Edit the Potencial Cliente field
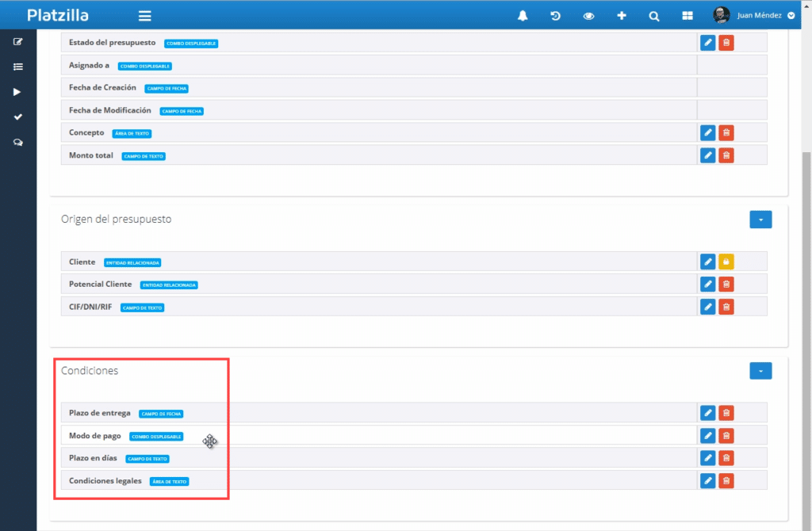Image resolution: width=812 pixels, height=531 pixels. click(x=707, y=285)
